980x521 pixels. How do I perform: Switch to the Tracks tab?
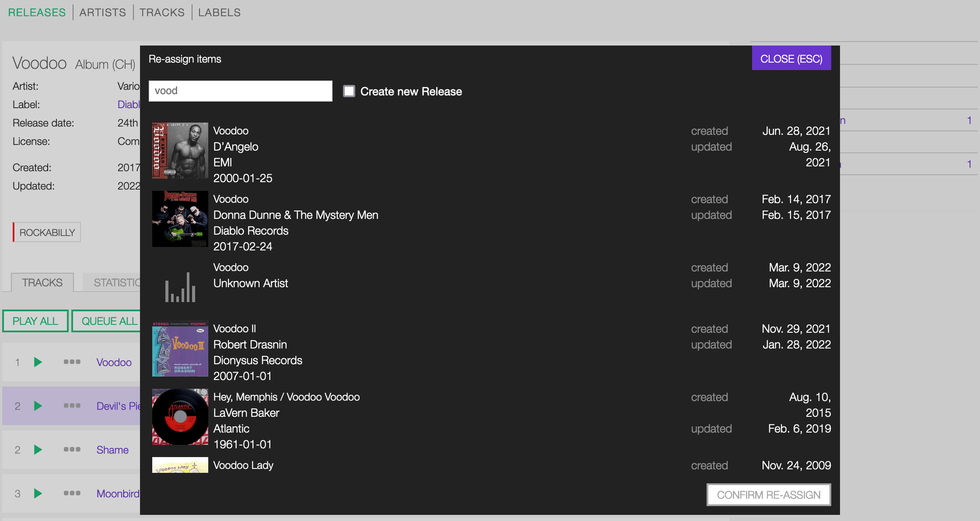coord(42,282)
